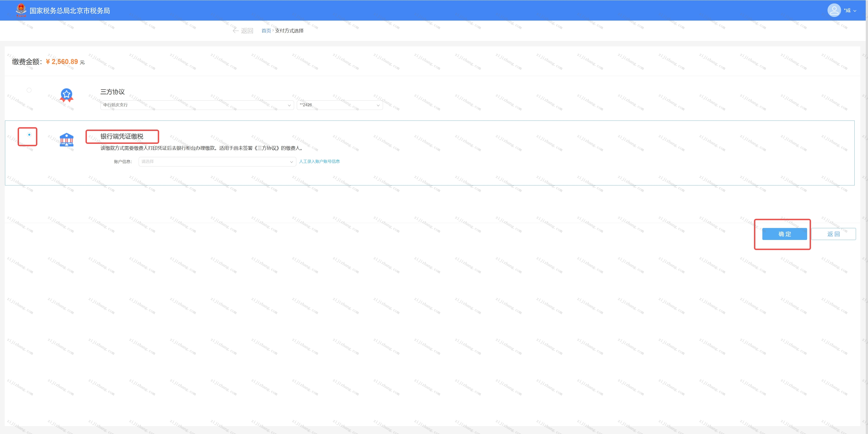Click the tax bureau emblem logo
868x434 pixels.
tap(21, 10)
